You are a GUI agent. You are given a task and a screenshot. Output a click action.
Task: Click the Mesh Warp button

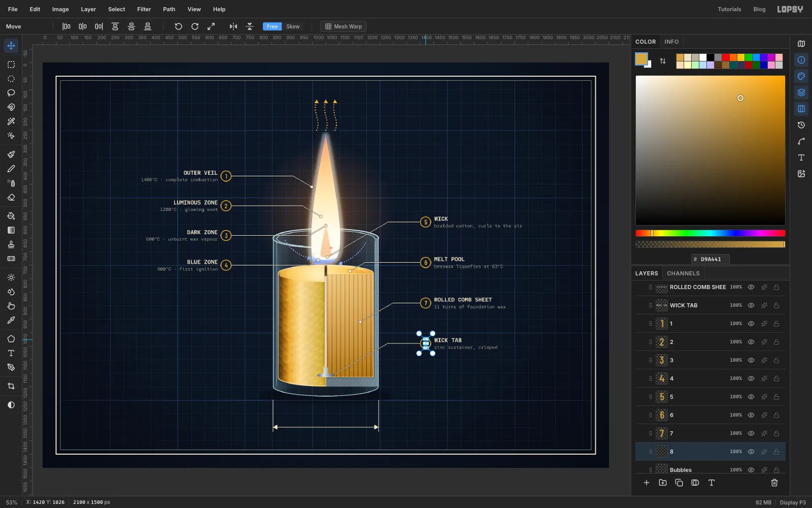[344, 26]
